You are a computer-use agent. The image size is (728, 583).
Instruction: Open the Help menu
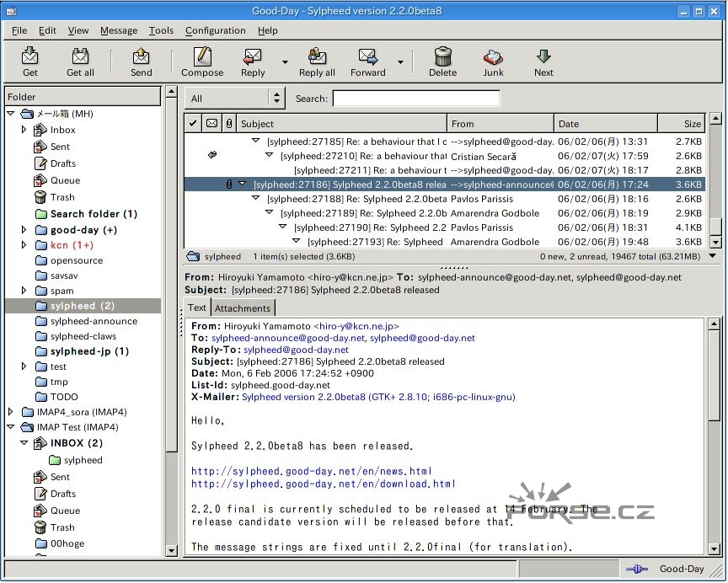pos(268,30)
